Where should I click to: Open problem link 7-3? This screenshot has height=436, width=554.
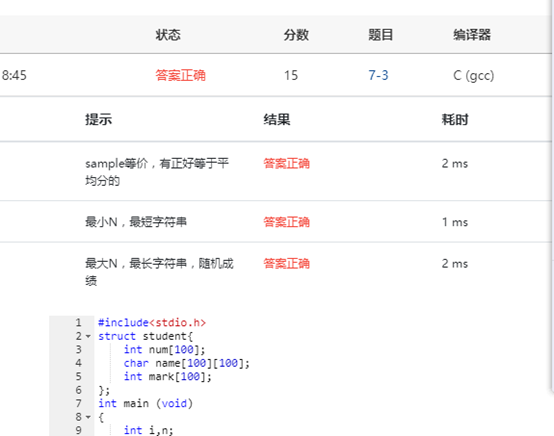(378, 75)
